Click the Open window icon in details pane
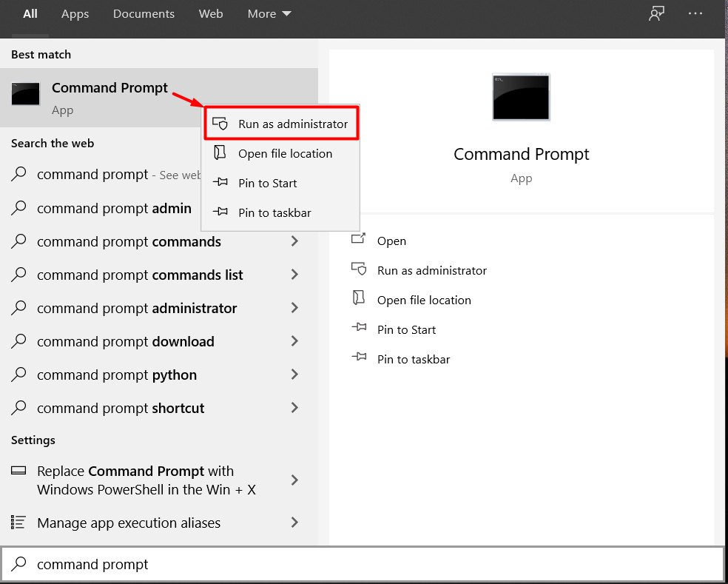Viewport: 728px width, 584px height. point(358,239)
